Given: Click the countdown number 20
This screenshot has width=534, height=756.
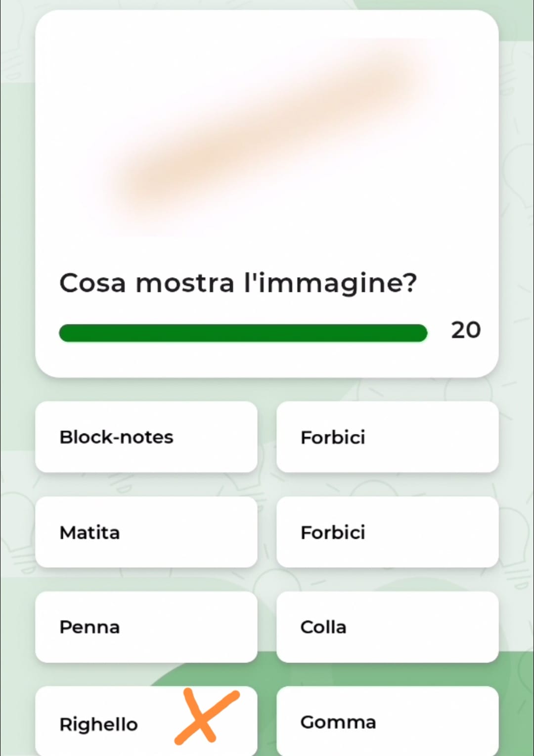Looking at the screenshot, I should tap(465, 330).
